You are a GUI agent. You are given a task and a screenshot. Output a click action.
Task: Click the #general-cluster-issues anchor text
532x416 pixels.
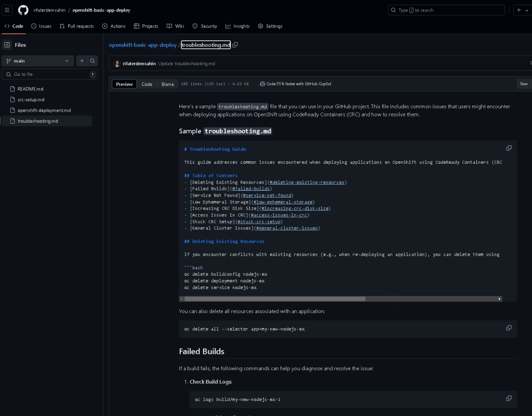[287, 228]
